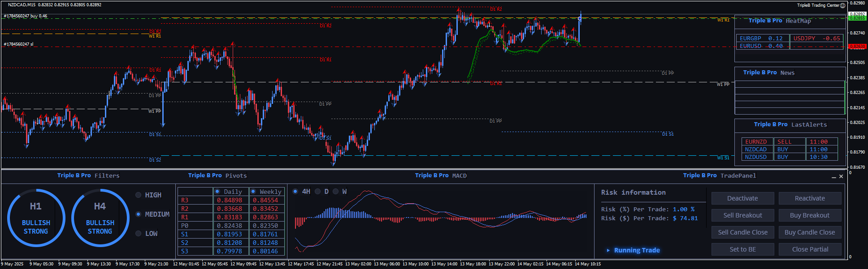Select the LOW filter radio button
The height and width of the screenshot is (269, 868).
coord(139,234)
